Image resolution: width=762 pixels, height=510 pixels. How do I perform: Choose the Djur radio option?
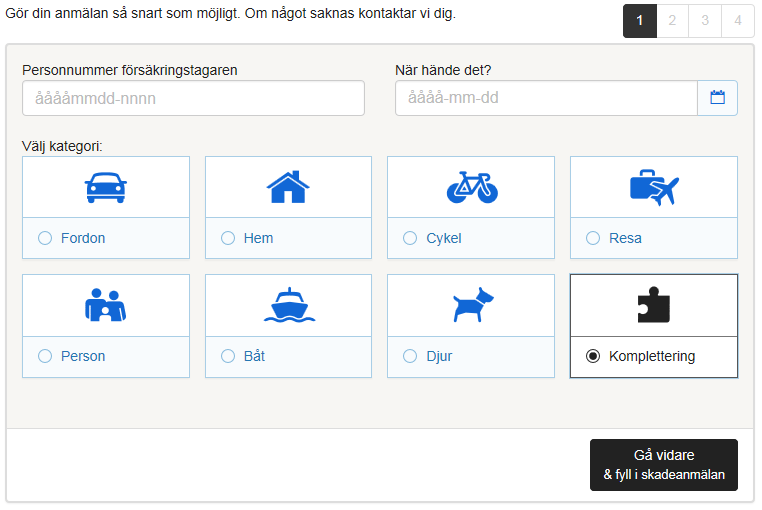pyautogui.click(x=410, y=356)
